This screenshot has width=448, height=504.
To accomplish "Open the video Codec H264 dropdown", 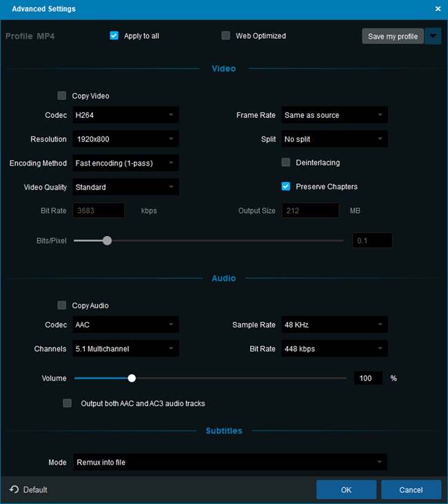I will coord(125,115).
